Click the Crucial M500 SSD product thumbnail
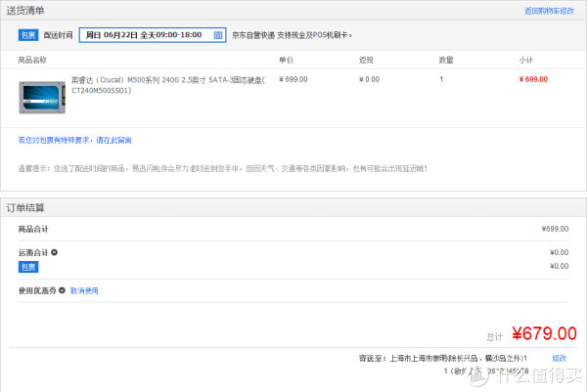This screenshot has height=392, width=587. point(42,97)
